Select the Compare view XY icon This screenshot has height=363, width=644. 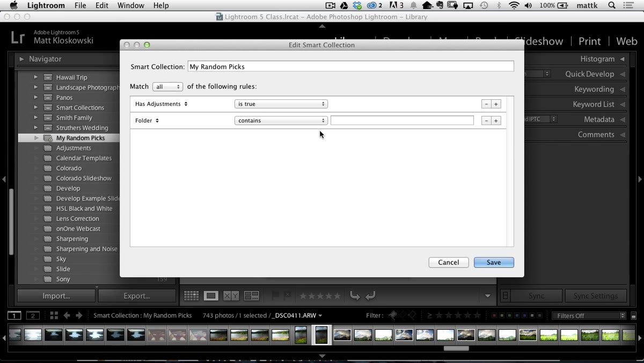pyautogui.click(x=231, y=296)
